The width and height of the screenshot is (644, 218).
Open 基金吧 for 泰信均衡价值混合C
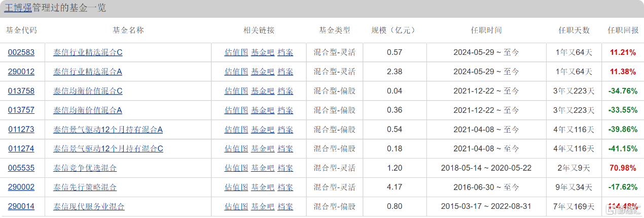click(263, 91)
